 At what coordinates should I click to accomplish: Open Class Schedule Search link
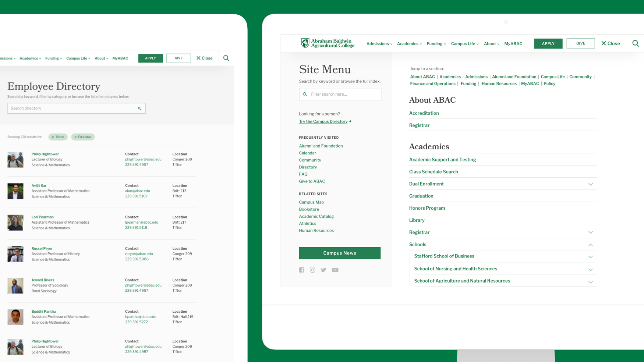pyautogui.click(x=434, y=172)
